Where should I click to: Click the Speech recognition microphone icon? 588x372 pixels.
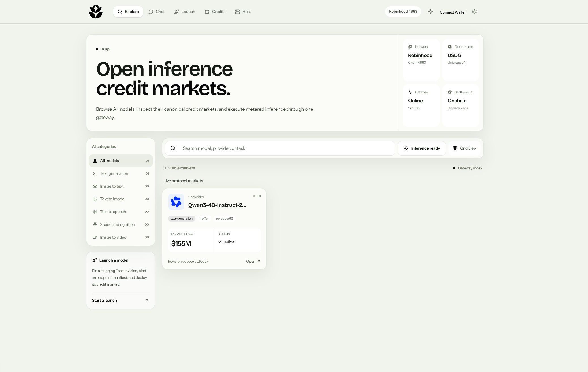[95, 224]
